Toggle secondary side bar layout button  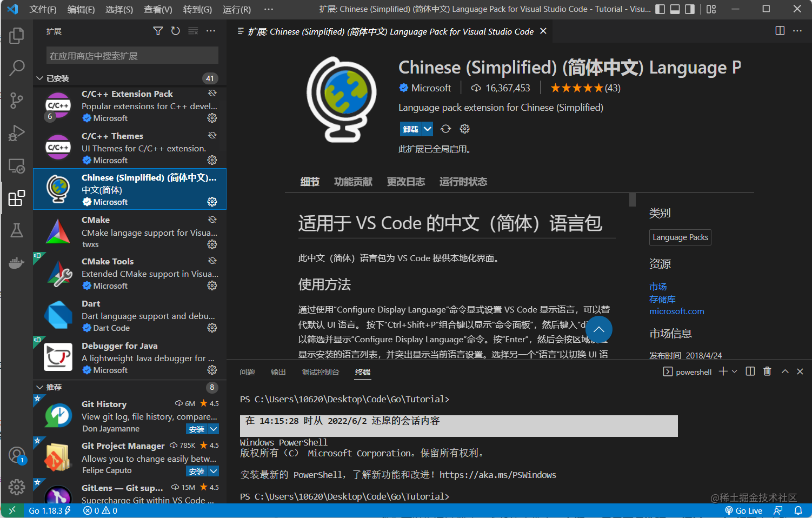690,9
